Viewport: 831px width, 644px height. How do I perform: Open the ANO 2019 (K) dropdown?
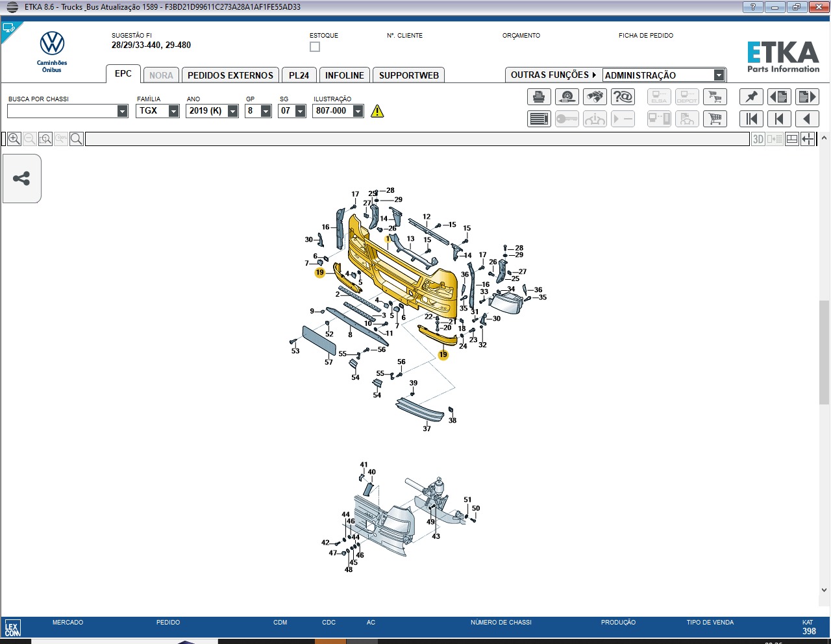point(232,111)
